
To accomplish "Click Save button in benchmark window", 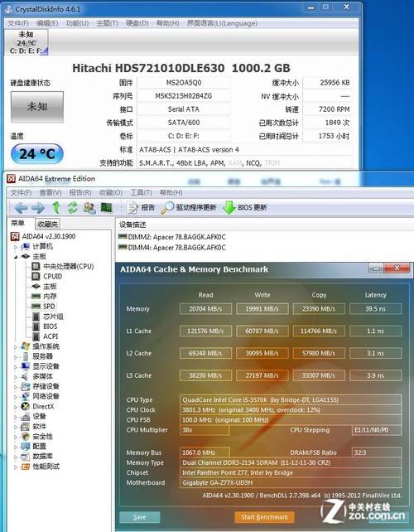I will pos(139,517).
